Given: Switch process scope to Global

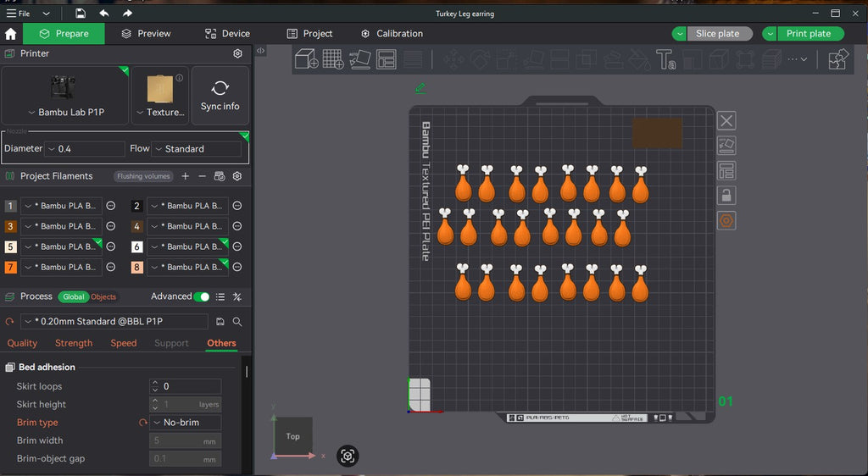Looking at the screenshot, I should (73, 297).
